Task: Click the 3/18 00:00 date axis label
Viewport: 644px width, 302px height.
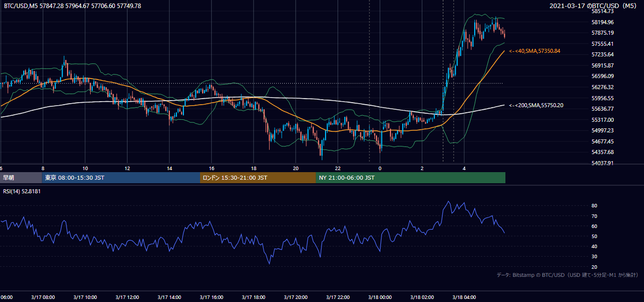Action: (x=380, y=297)
